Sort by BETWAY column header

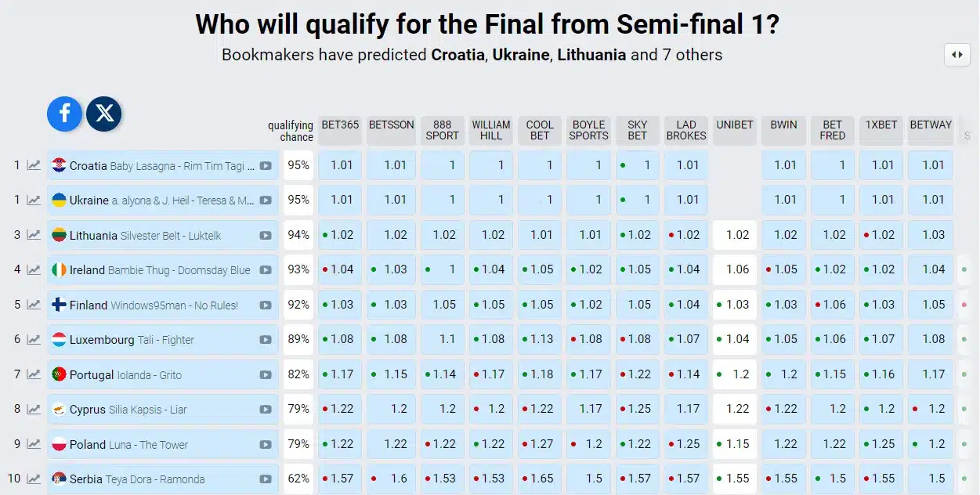pyautogui.click(x=931, y=130)
